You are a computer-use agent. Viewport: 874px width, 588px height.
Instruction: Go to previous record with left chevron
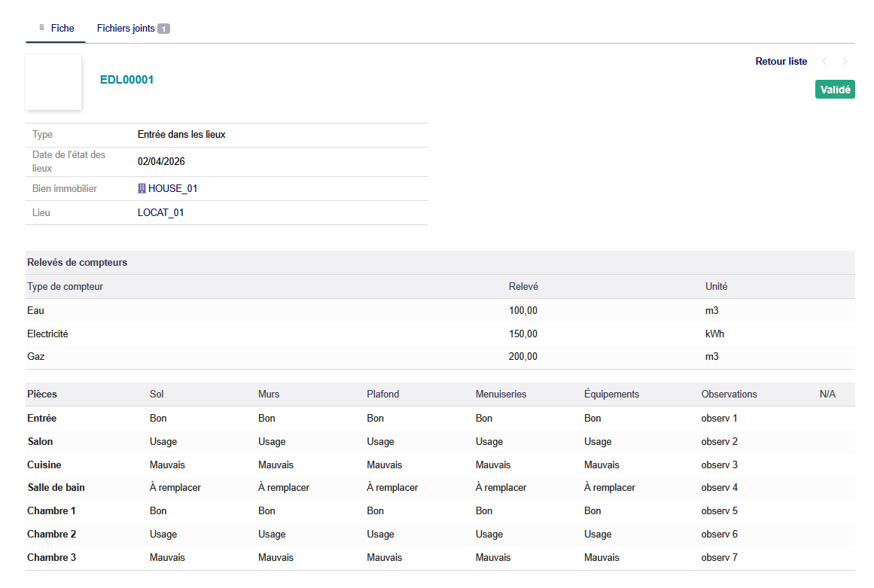pyautogui.click(x=824, y=62)
